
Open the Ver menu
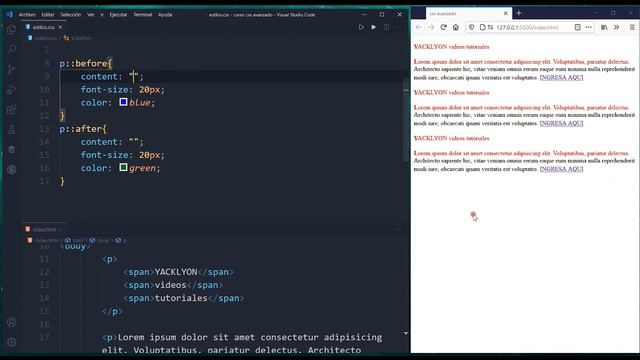[x=91, y=15]
